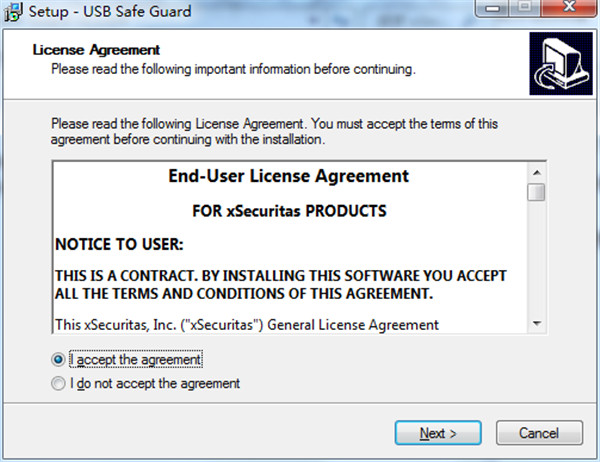Click the license text scrollbar thumb
The width and height of the screenshot is (600, 462).
pyautogui.click(x=537, y=191)
